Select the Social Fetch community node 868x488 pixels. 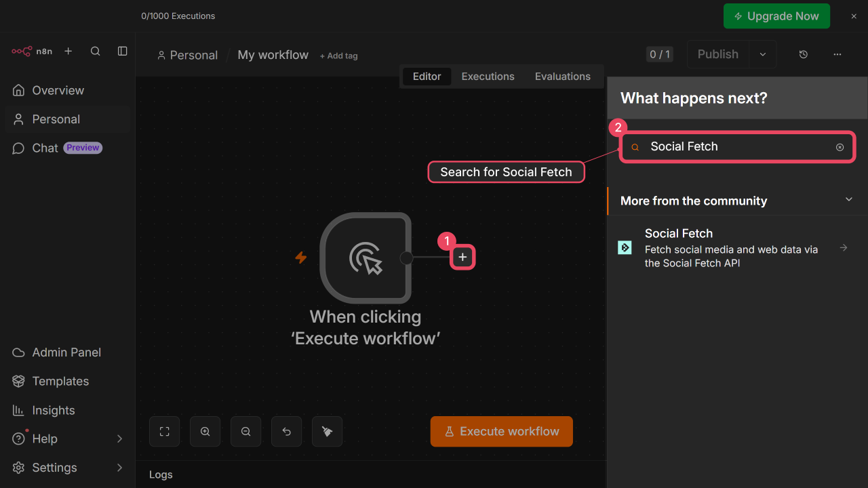click(x=737, y=248)
